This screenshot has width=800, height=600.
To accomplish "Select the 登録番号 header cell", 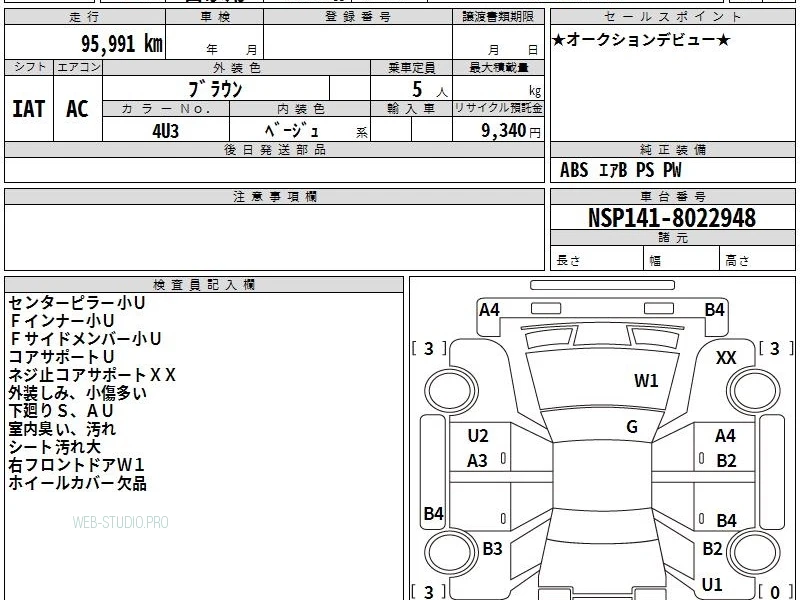I will click(358, 17).
